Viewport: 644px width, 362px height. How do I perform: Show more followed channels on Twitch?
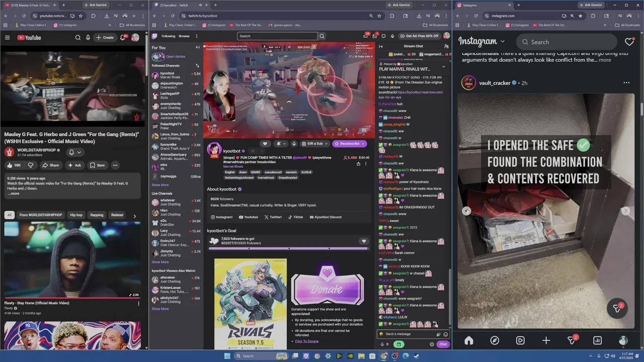coord(160,185)
